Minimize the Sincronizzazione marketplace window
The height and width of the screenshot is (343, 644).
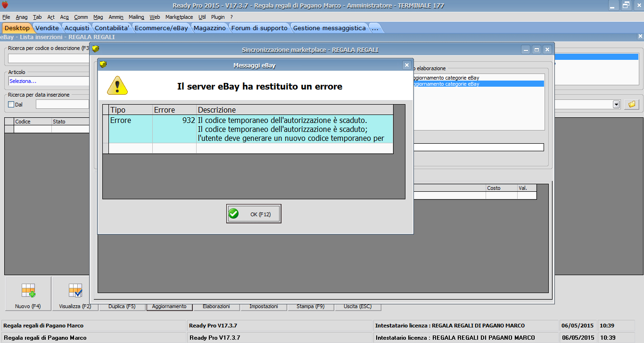(x=526, y=49)
